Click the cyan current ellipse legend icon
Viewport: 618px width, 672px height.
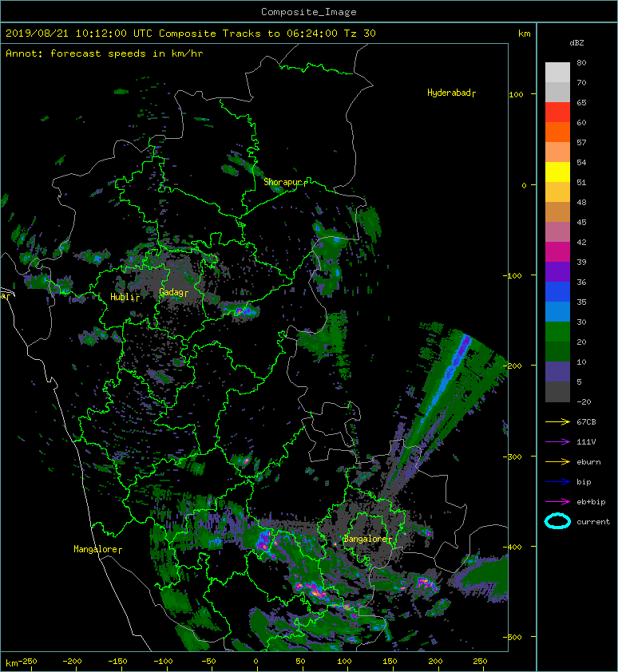[x=557, y=521]
